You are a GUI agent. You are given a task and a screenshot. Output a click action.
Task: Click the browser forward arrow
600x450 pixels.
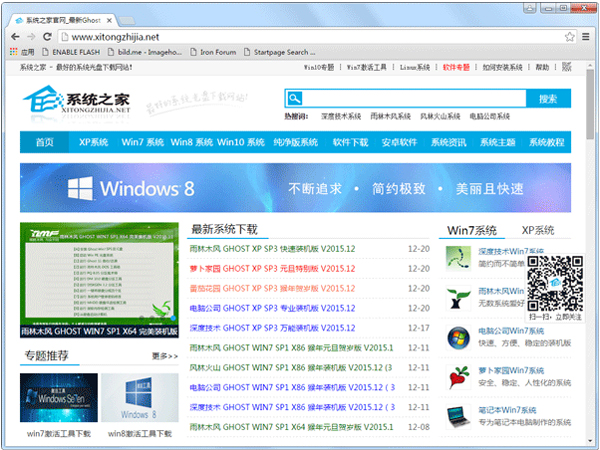(31, 37)
